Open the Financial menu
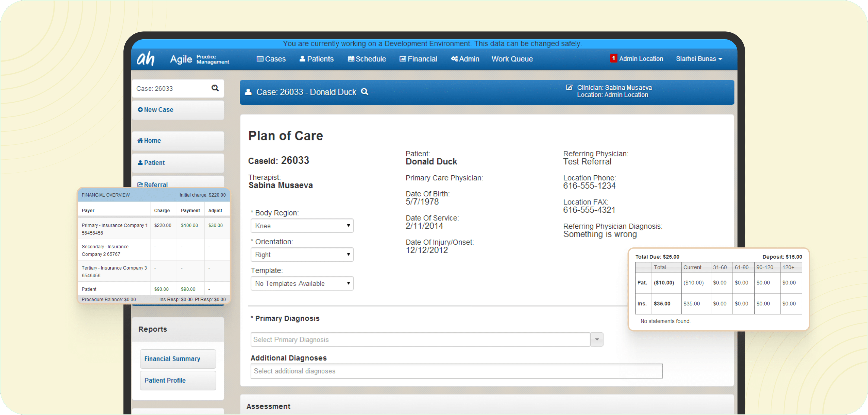 pyautogui.click(x=418, y=59)
